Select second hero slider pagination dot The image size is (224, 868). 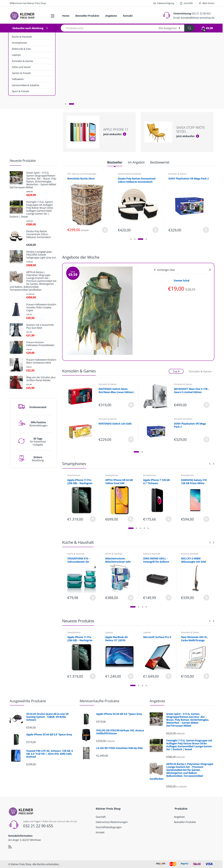(x=71, y=104)
